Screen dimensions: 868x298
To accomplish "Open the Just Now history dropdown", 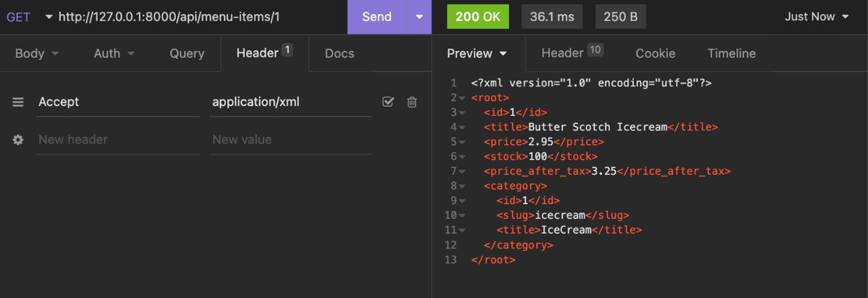I will point(816,17).
